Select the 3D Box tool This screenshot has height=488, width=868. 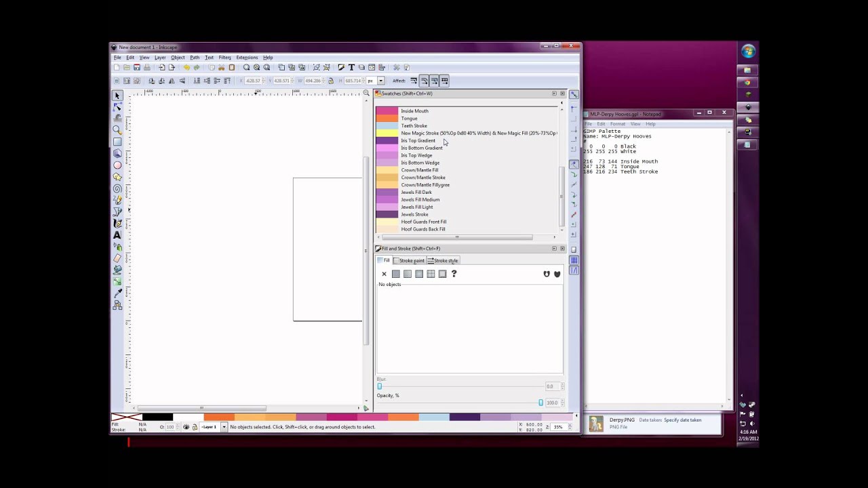[x=117, y=153]
